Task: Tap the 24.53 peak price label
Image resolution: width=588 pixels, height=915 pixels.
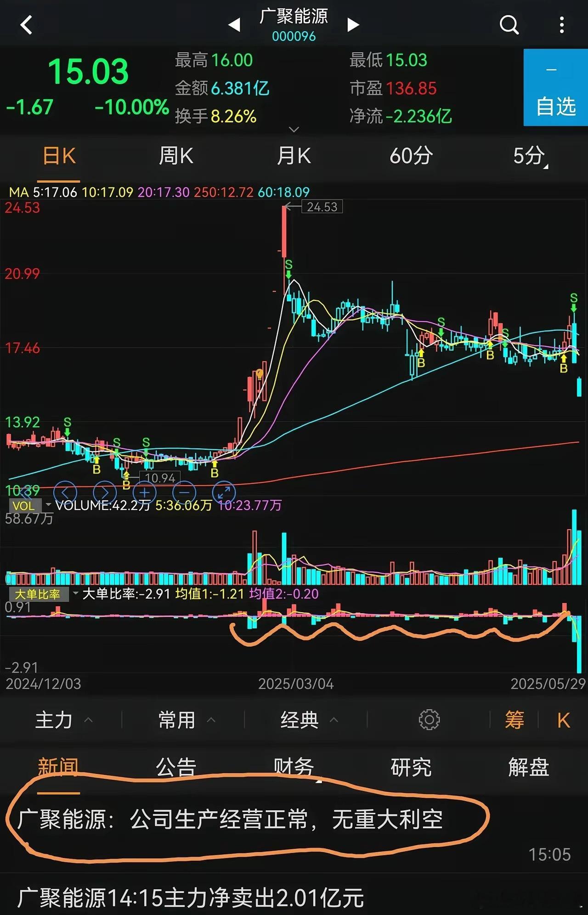Action: click(x=322, y=207)
